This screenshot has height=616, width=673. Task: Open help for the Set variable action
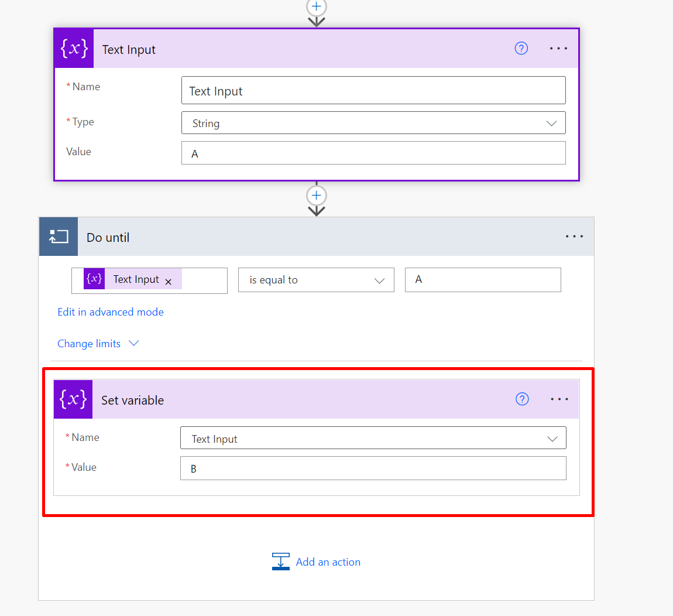pos(522,399)
